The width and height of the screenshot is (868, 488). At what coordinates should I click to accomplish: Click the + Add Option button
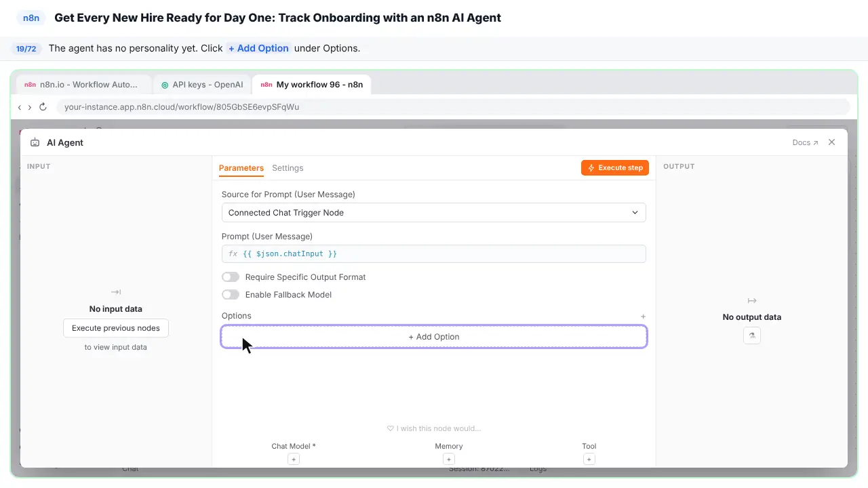click(434, 337)
